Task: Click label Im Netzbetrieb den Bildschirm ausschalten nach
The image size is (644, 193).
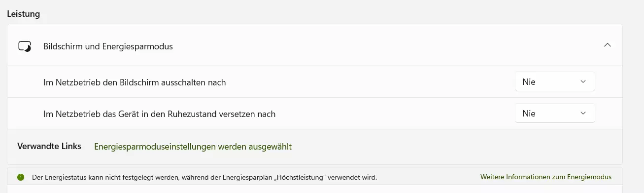Action: 135,82
